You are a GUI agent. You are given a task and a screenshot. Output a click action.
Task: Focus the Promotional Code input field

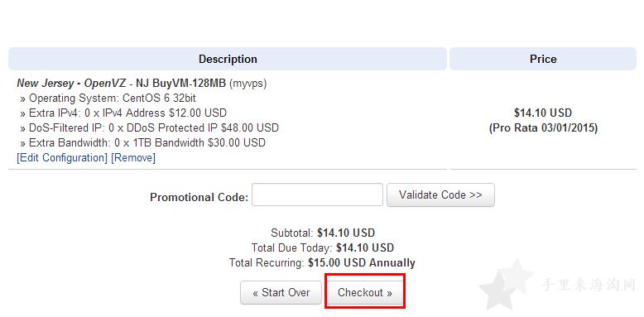click(x=317, y=195)
